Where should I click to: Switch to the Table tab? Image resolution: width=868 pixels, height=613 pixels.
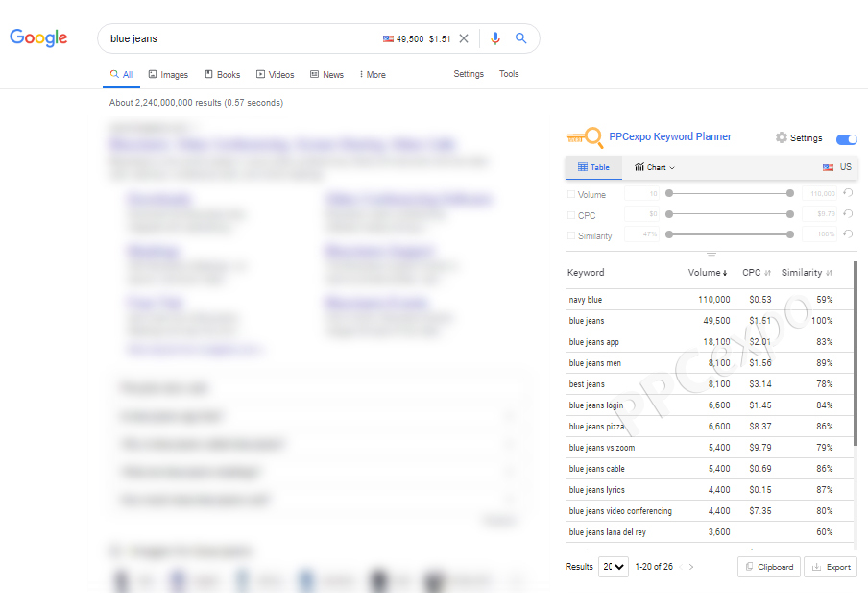[x=593, y=167]
